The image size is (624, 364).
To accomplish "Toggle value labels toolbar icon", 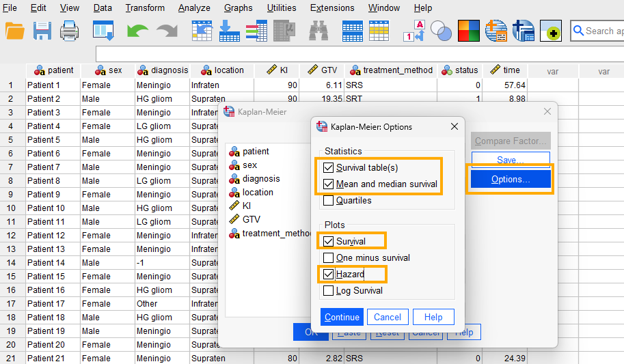I will (x=414, y=31).
